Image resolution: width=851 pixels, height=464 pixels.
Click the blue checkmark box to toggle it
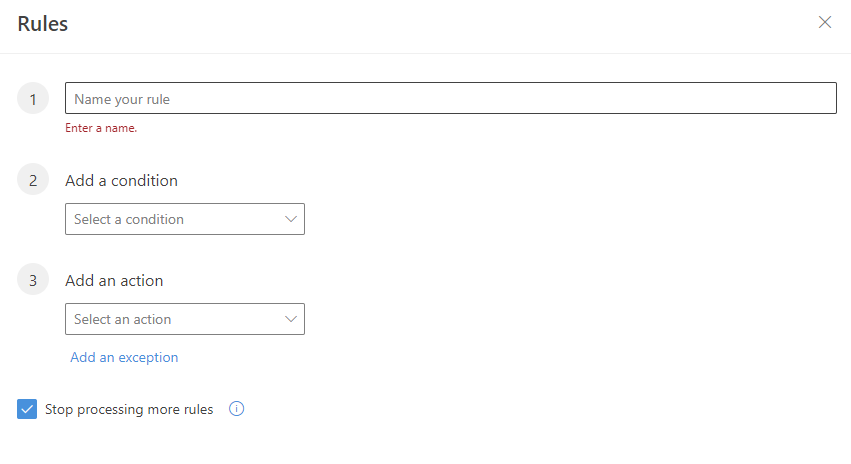[x=27, y=409]
